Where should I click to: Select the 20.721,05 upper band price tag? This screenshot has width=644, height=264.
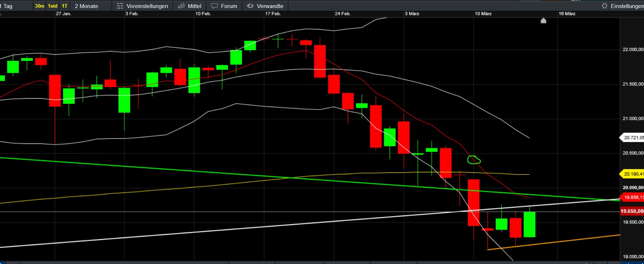(x=632, y=138)
